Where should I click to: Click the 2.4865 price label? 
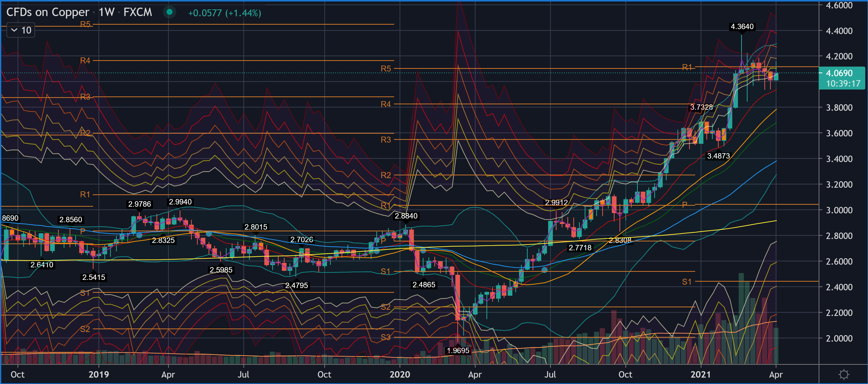pos(424,285)
